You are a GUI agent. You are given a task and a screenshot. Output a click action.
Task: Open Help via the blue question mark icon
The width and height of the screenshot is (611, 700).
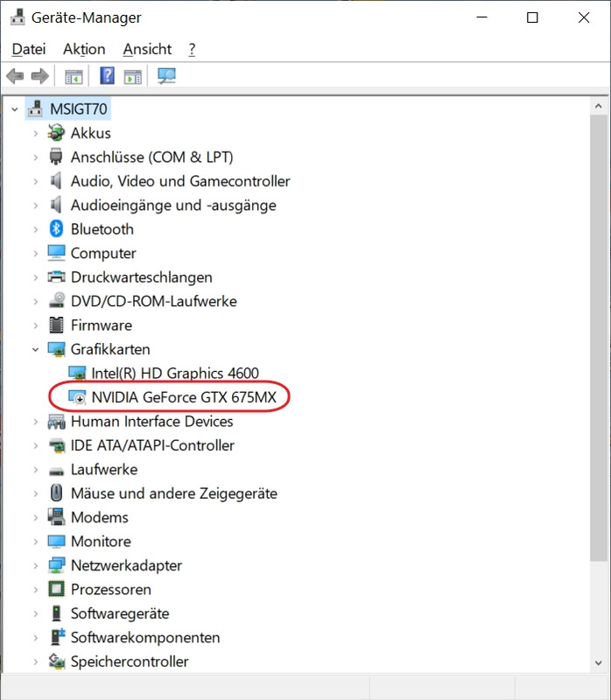tap(107, 76)
